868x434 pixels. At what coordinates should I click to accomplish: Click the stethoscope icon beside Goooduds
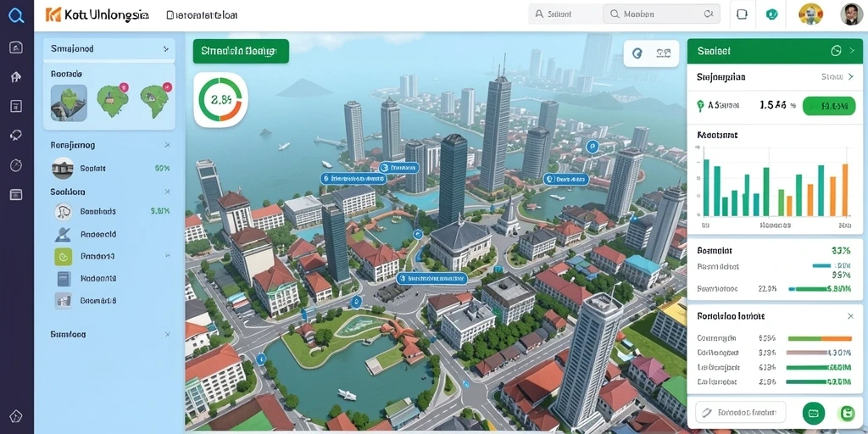63,211
